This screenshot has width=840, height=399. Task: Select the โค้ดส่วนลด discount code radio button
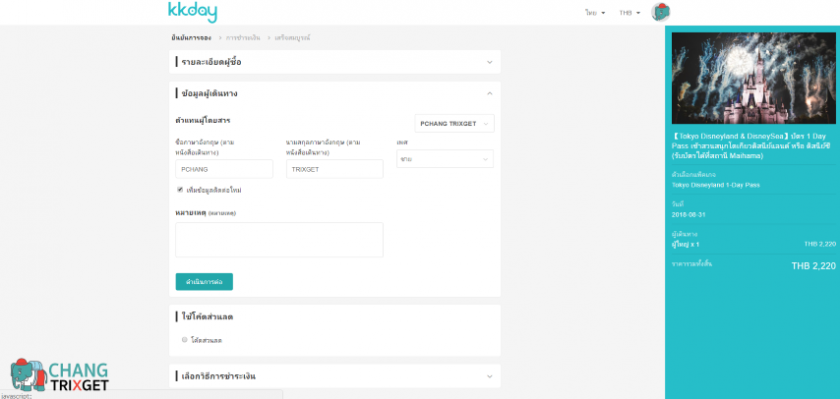click(185, 340)
